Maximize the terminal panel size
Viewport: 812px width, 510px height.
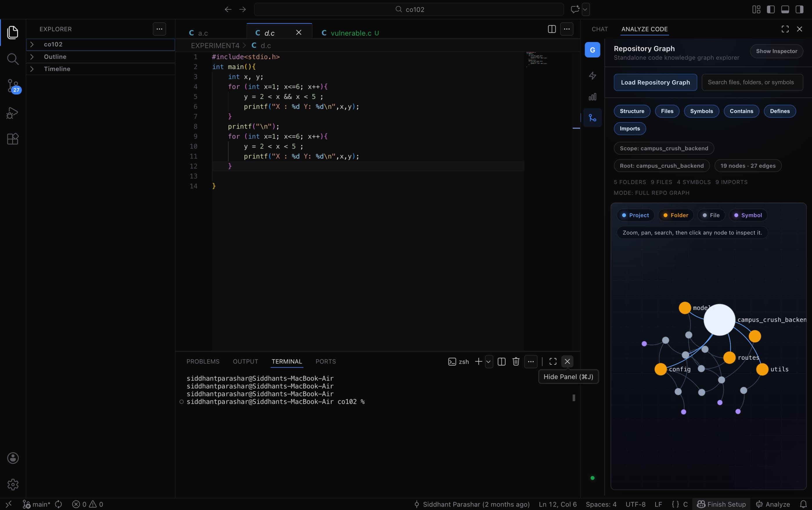[x=552, y=362]
